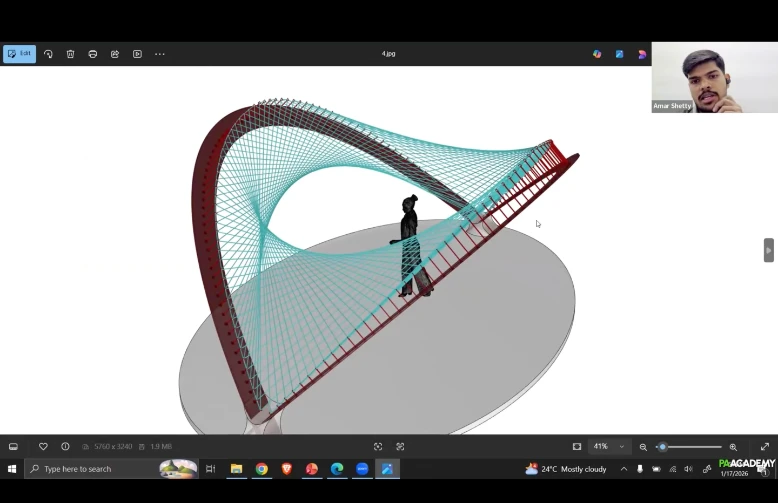Click the Edit button in Photos
778x503 pixels.
pos(19,54)
